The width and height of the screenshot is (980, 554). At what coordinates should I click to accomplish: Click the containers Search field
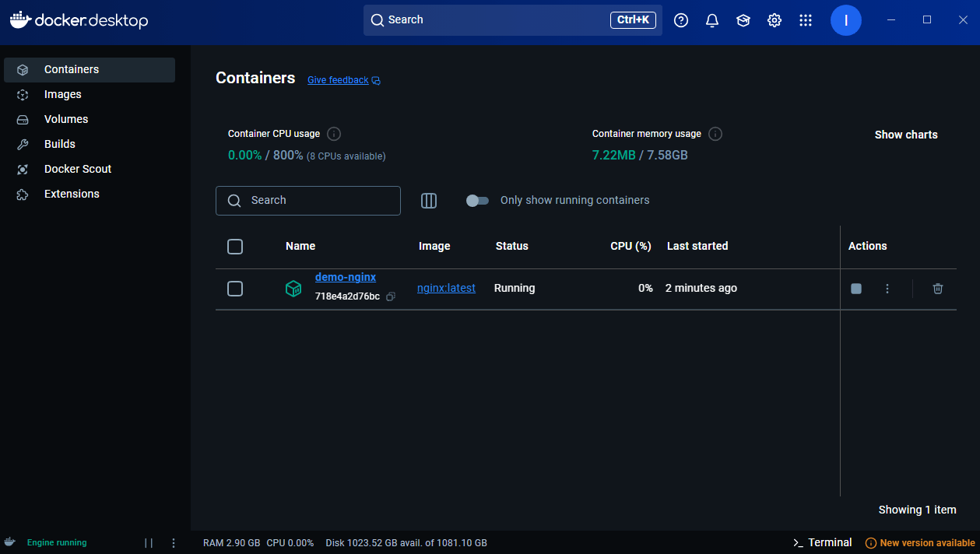(308, 201)
